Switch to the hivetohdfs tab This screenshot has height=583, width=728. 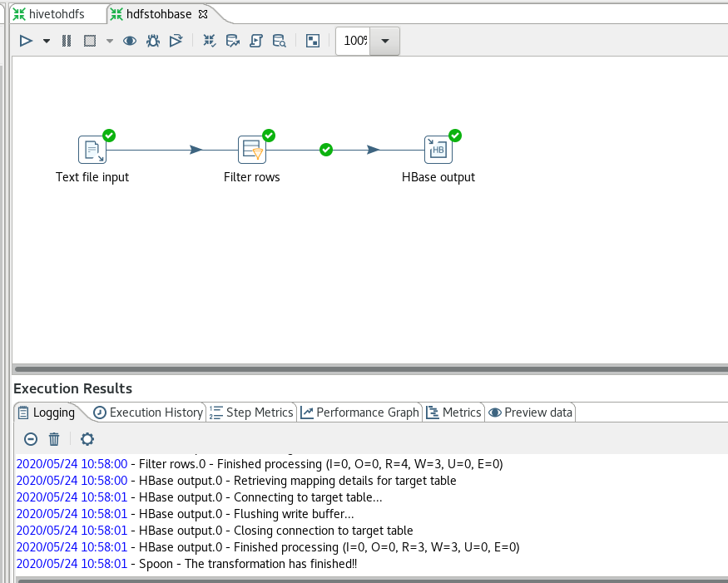[x=57, y=14]
